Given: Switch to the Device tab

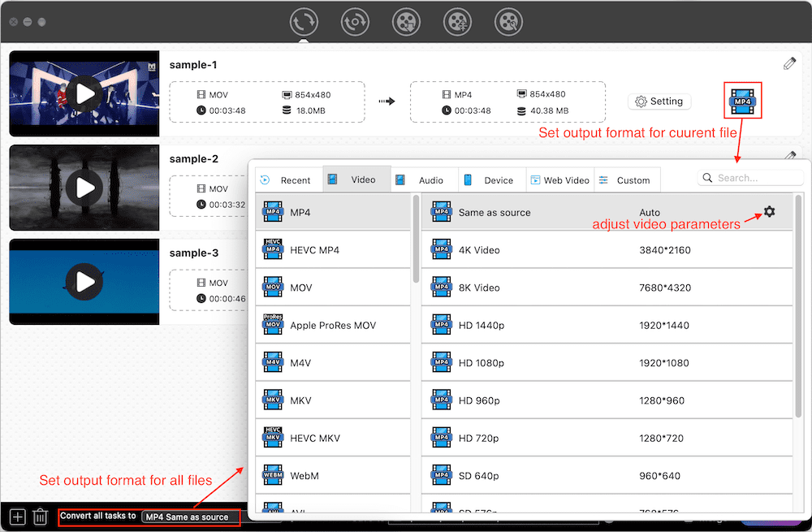Looking at the screenshot, I should click(492, 179).
